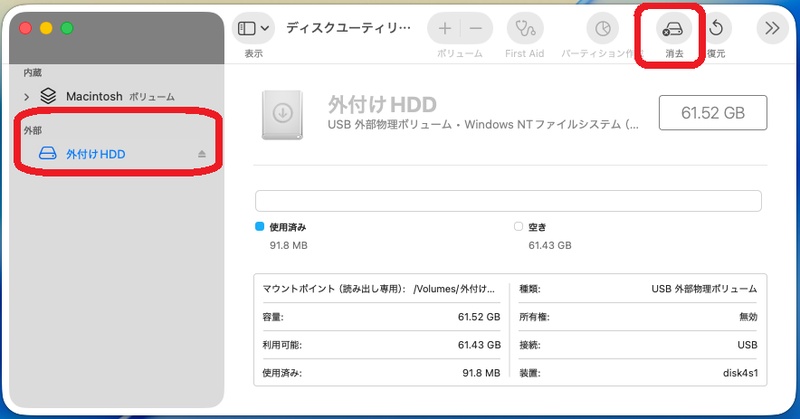Image resolution: width=800 pixels, height=419 pixels.
Task: Remove volume with minus button
Action: click(x=476, y=28)
